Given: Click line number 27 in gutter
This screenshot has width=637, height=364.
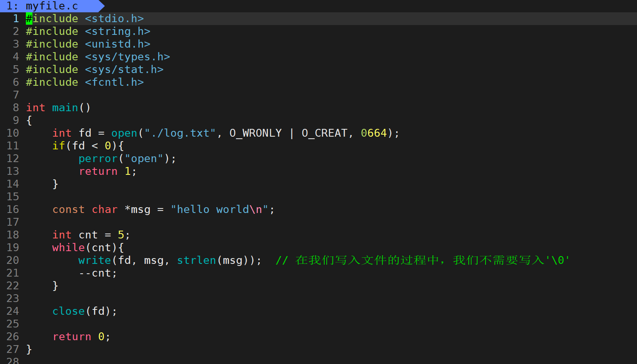Looking at the screenshot, I should [x=13, y=349].
